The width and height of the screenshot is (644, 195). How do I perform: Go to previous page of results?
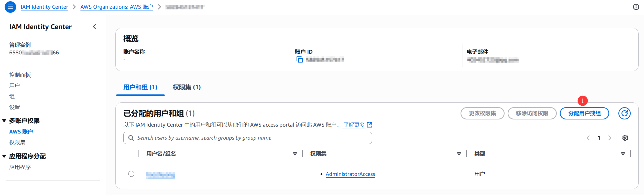click(x=588, y=138)
